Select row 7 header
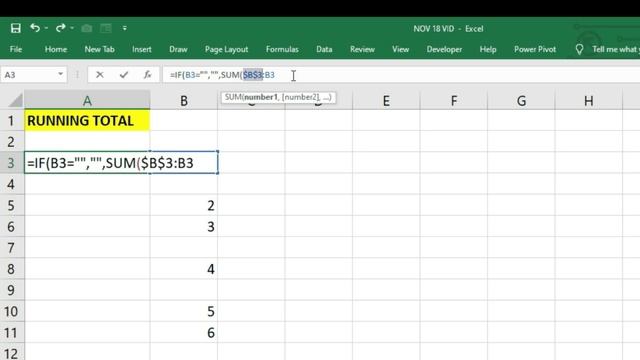Screen dimensions: 640x360 tap(11, 248)
